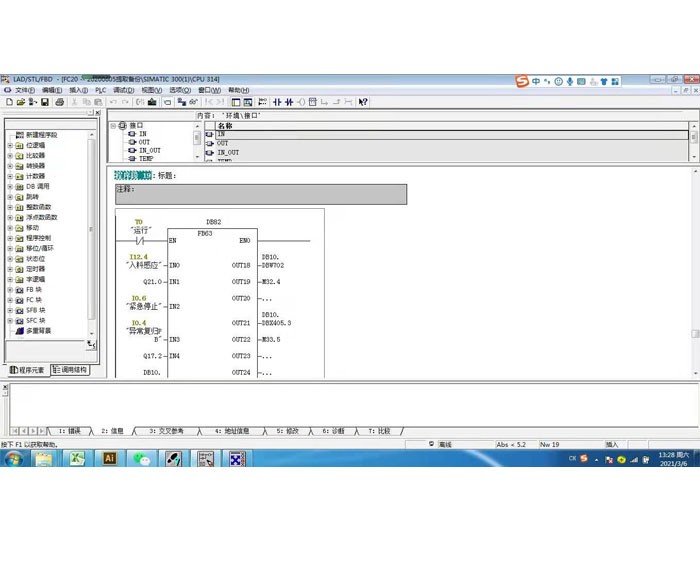Viewport: 700px width, 561px height.
Task: Click the gray 注释 comment field
Action: point(260,194)
